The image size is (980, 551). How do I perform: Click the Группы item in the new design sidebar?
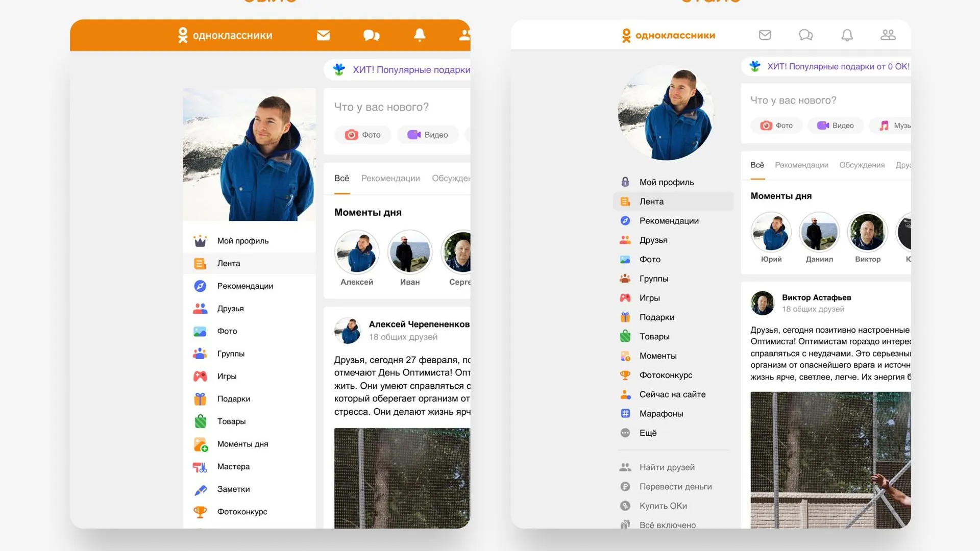point(673,279)
